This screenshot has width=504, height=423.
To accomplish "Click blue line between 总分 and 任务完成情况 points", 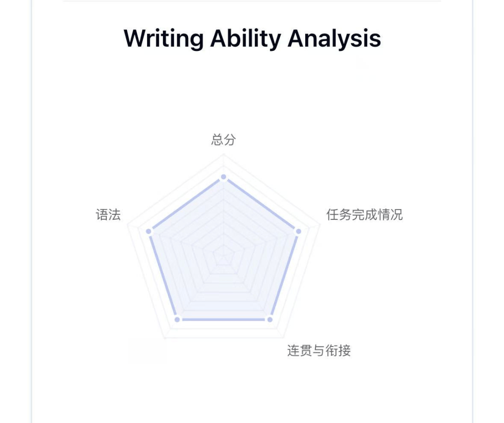I will [261, 204].
